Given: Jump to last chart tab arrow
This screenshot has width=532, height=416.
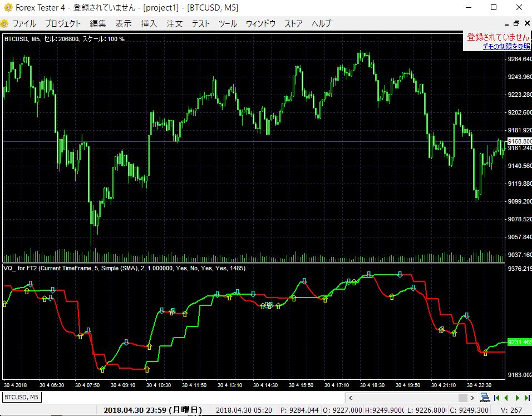Looking at the screenshot, I should pos(527,398).
